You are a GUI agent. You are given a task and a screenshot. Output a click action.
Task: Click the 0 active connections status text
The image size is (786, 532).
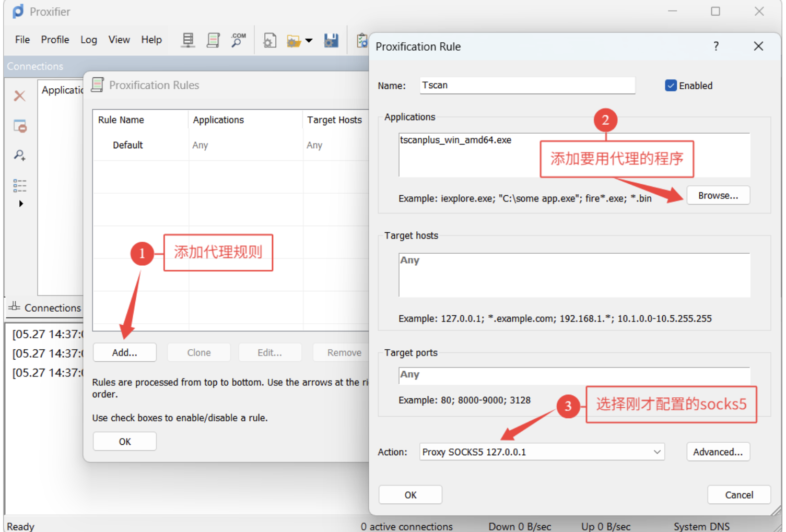(x=406, y=526)
